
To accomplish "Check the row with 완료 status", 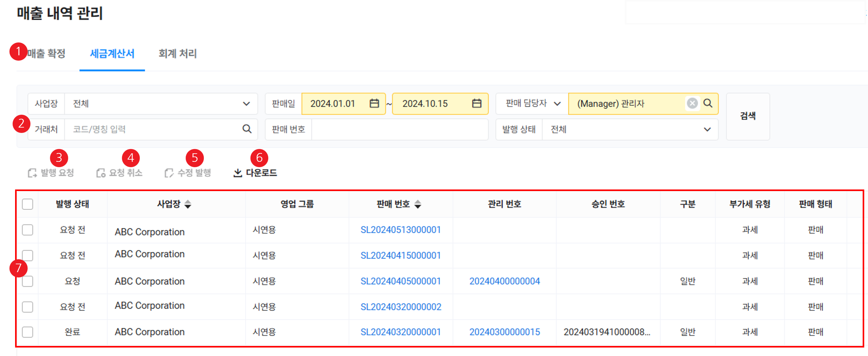I will tap(28, 332).
